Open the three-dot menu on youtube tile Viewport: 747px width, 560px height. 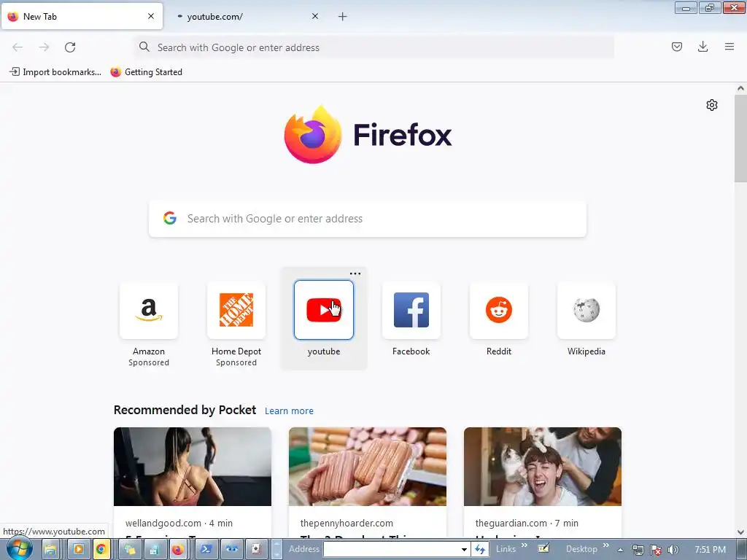click(355, 274)
